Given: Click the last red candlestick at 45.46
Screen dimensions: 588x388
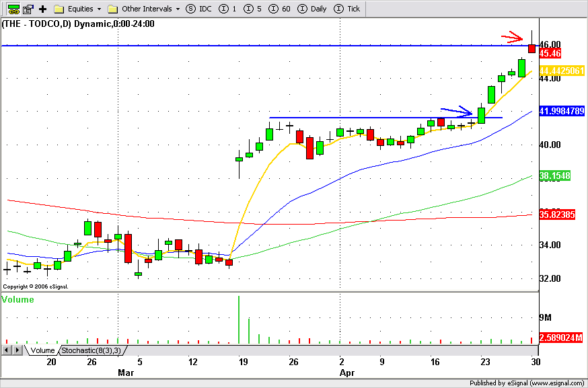Looking at the screenshot, I should 531,48.
